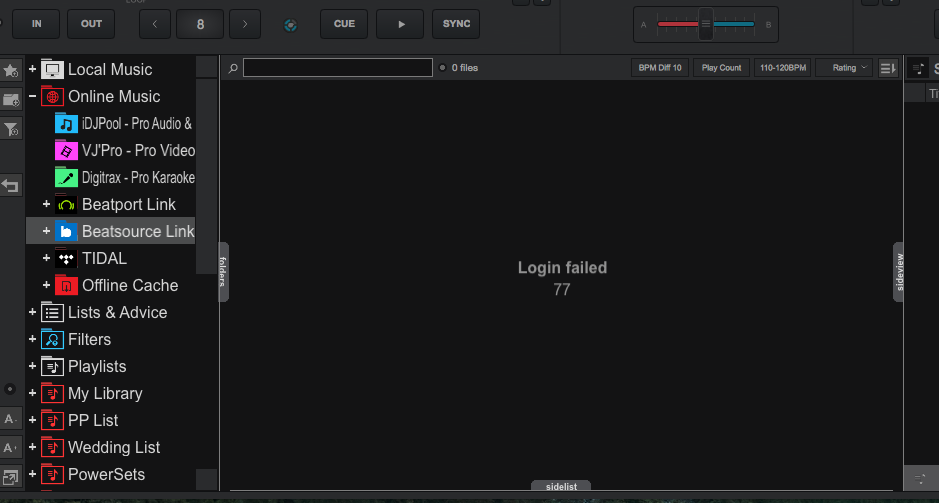Focus the search input field
939x503 pixels.
(x=338, y=68)
